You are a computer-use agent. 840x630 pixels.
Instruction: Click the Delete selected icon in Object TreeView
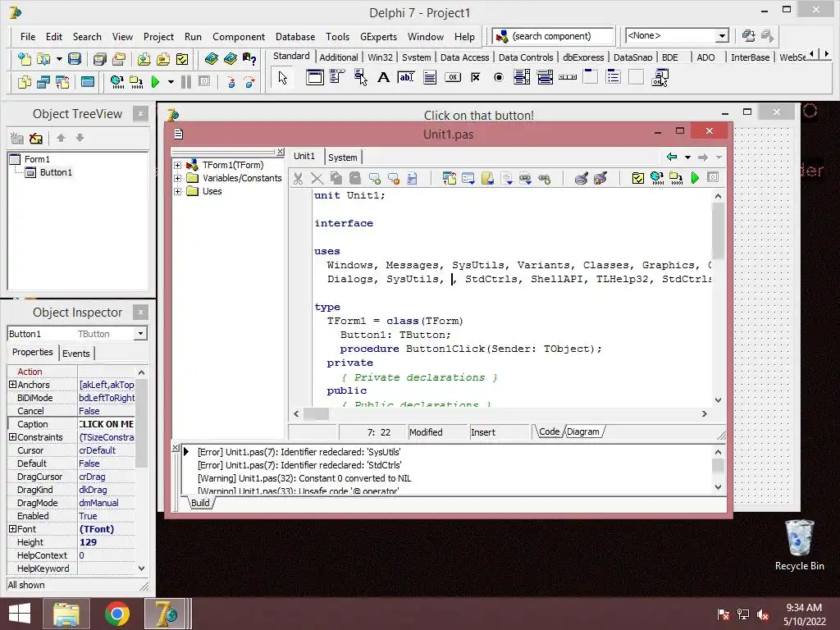tap(36, 139)
